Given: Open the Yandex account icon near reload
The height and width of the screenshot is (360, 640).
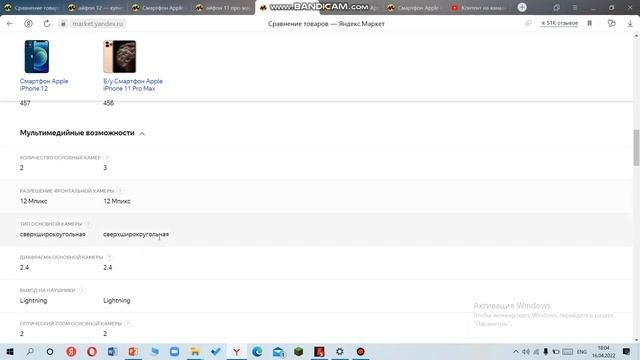Looking at the screenshot, I should (29, 24).
